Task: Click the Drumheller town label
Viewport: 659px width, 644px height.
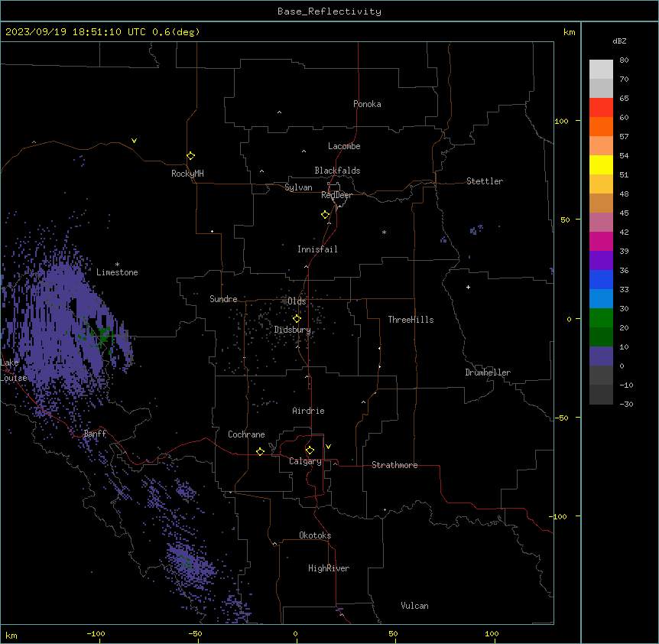Action: [x=488, y=372]
